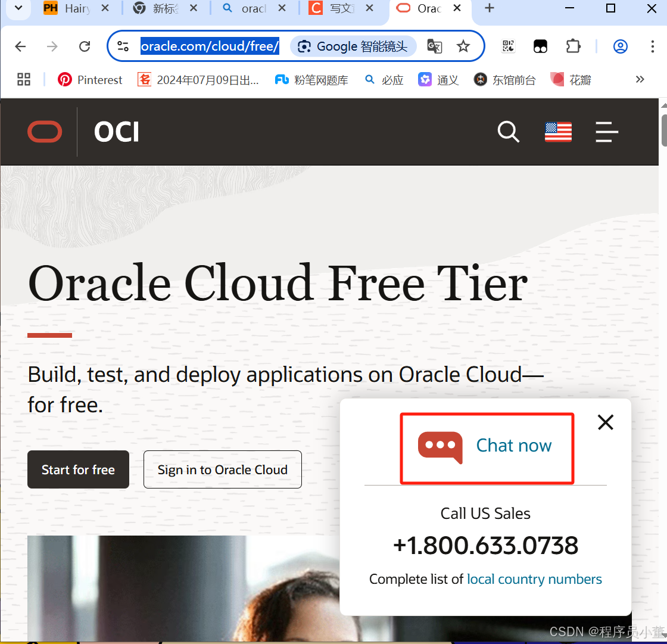
Task: Click Start for free button
Action: pos(78,469)
